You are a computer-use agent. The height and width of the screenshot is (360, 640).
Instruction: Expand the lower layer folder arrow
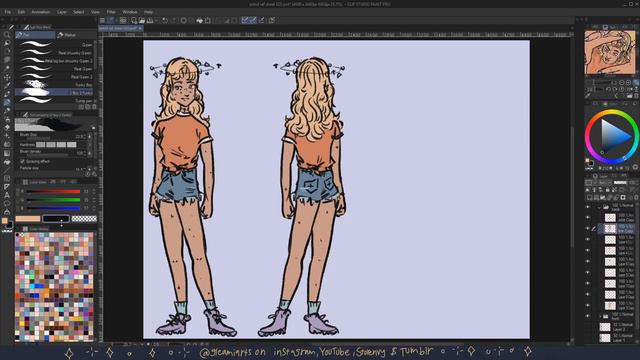600,316
